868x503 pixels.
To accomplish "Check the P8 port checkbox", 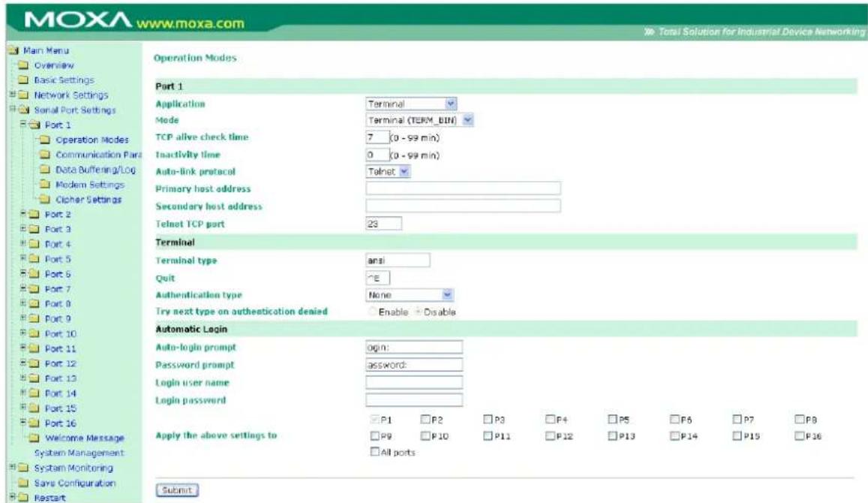I will (x=800, y=420).
